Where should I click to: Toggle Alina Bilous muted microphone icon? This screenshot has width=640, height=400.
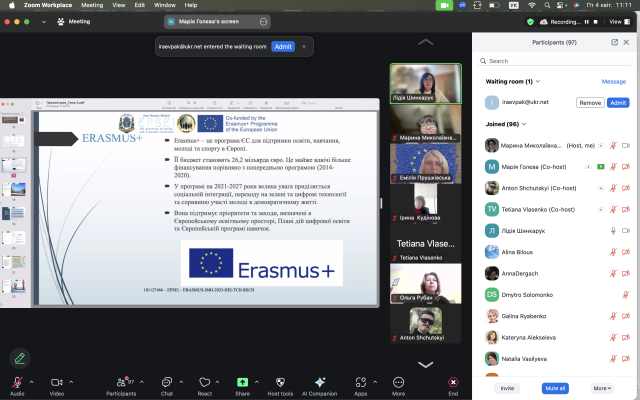613,252
